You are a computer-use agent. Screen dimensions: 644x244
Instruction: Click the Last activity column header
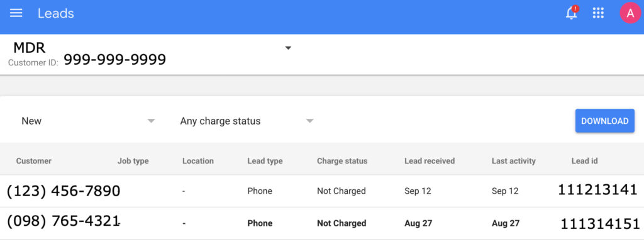tap(513, 161)
